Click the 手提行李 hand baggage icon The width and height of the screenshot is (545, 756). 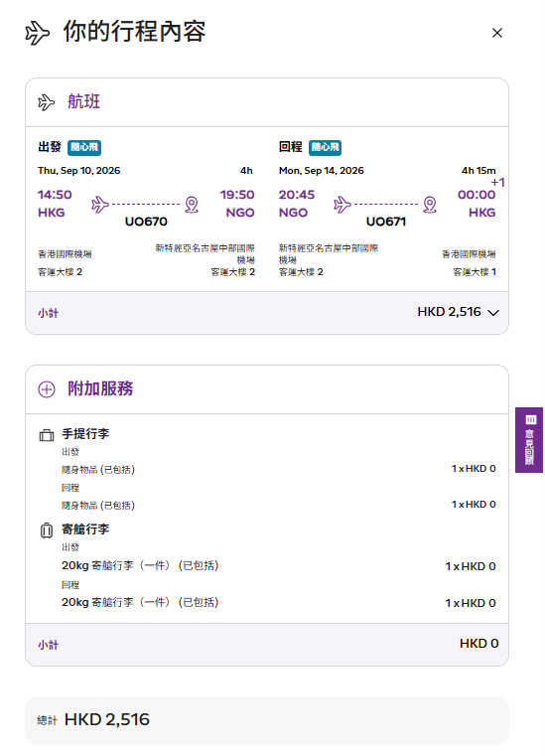(x=47, y=435)
